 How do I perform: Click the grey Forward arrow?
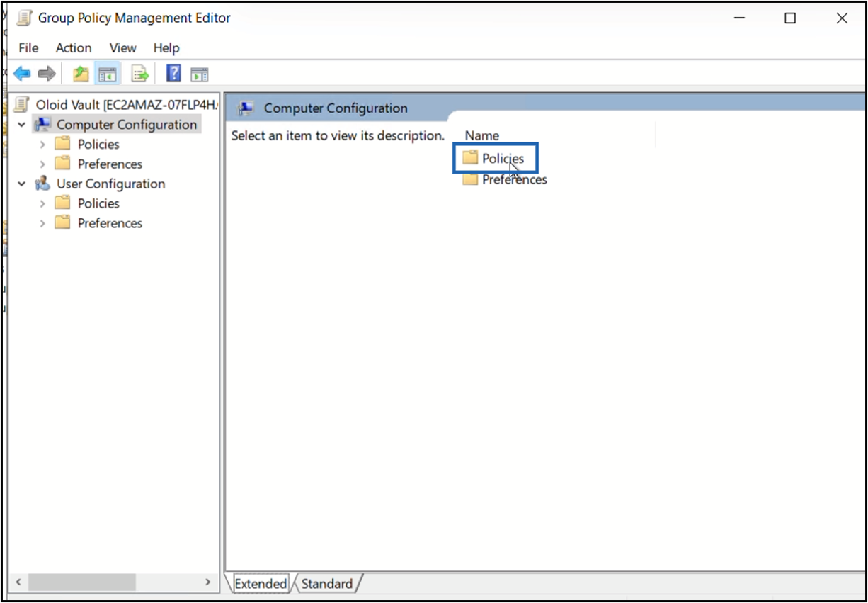pos(47,74)
